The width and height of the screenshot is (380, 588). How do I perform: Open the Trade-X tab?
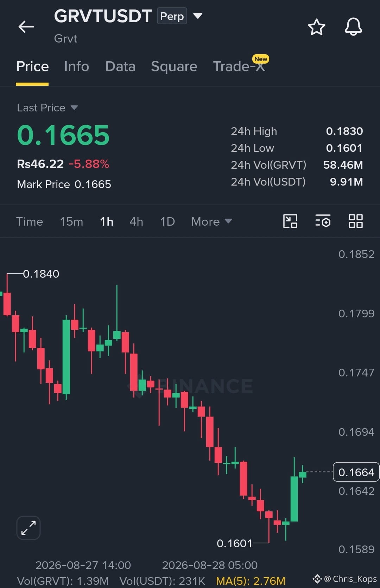click(239, 66)
